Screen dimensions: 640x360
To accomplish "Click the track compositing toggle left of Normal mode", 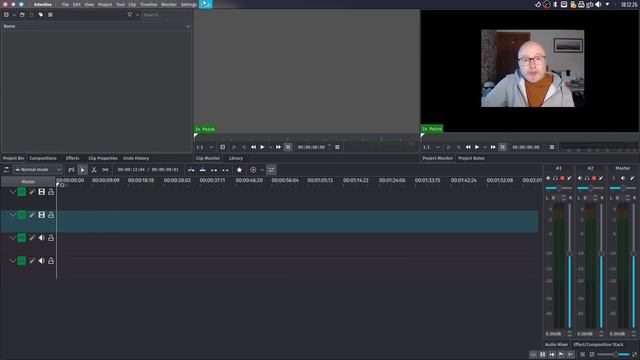I will 7,170.
